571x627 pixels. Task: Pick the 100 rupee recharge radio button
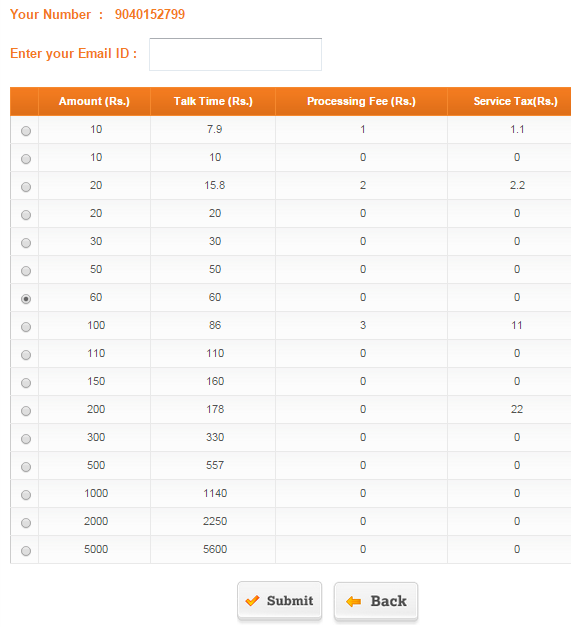(x=26, y=327)
